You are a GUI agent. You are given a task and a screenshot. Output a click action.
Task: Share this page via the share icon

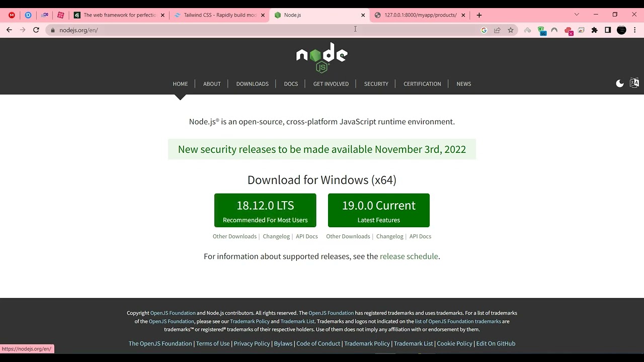coord(497,30)
